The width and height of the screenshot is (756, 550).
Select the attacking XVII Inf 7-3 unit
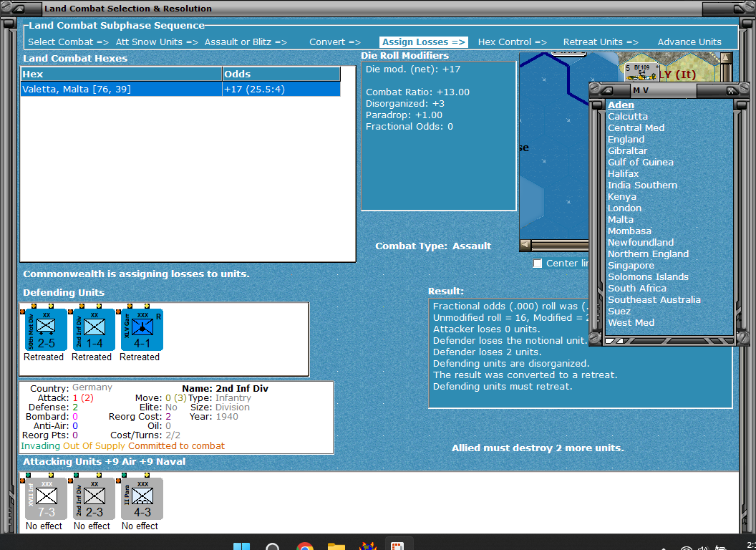point(46,499)
